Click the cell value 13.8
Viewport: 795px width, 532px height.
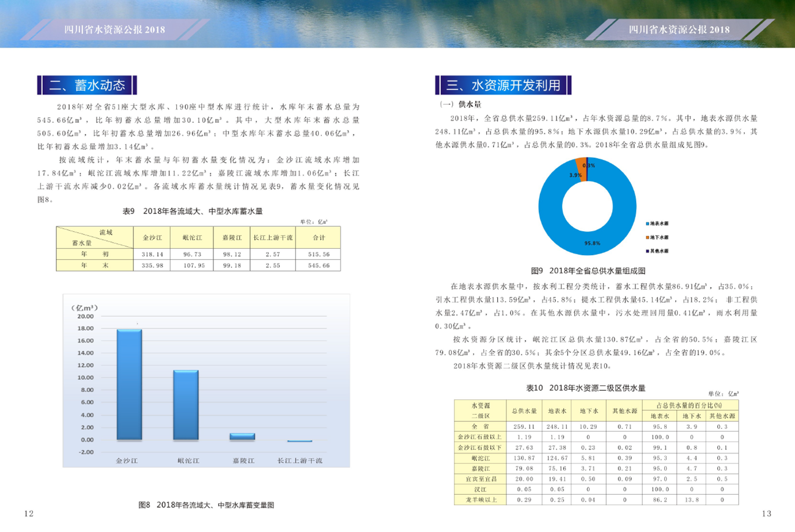[x=690, y=500]
